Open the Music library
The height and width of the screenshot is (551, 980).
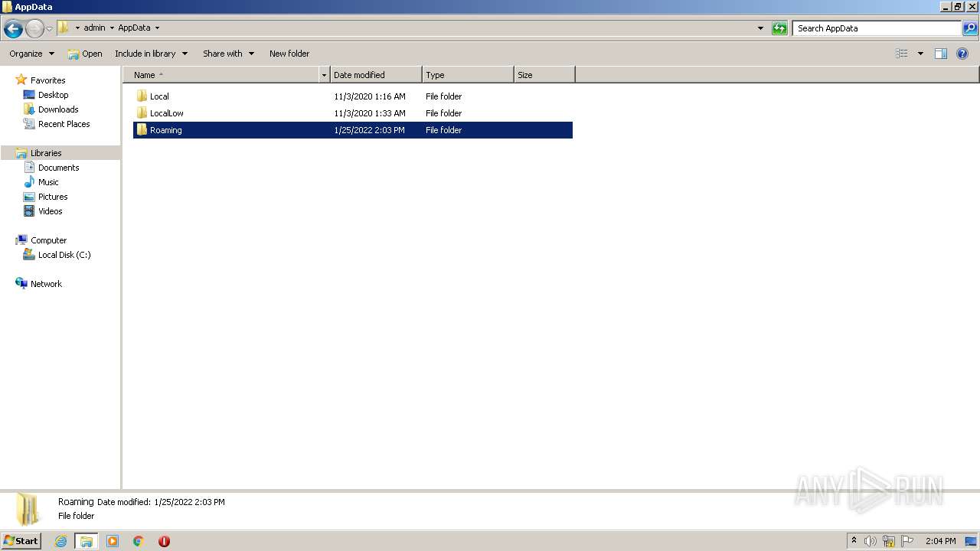pos(48,182)
